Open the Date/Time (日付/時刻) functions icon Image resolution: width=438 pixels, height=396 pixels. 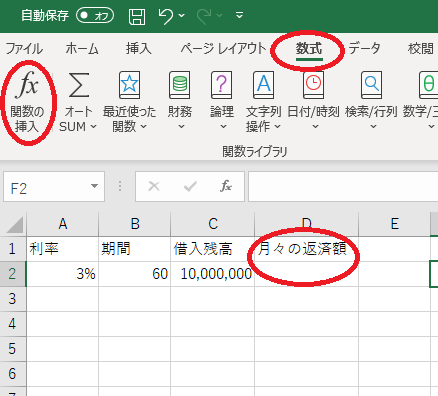click(x=313, y=85)
